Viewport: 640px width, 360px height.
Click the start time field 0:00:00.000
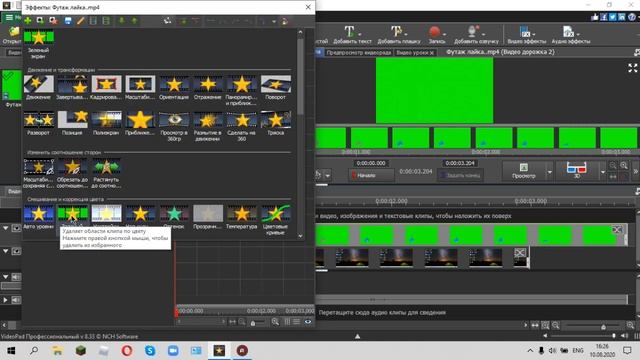coord(371,163)
